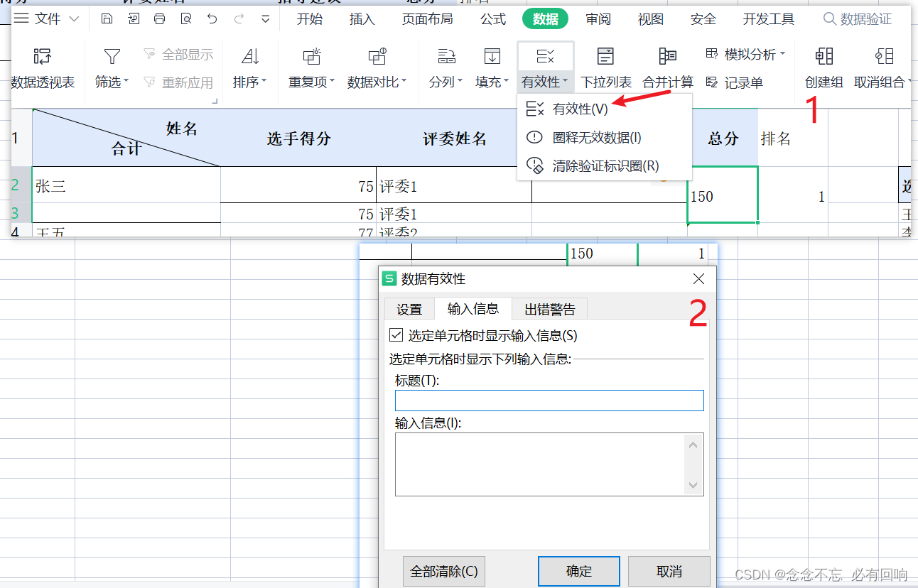Switch to the 开始 ribbon tab
Image resolution: width=918 pixels, height=588 pixels.
pyautogui.click(x=309, y=19)
